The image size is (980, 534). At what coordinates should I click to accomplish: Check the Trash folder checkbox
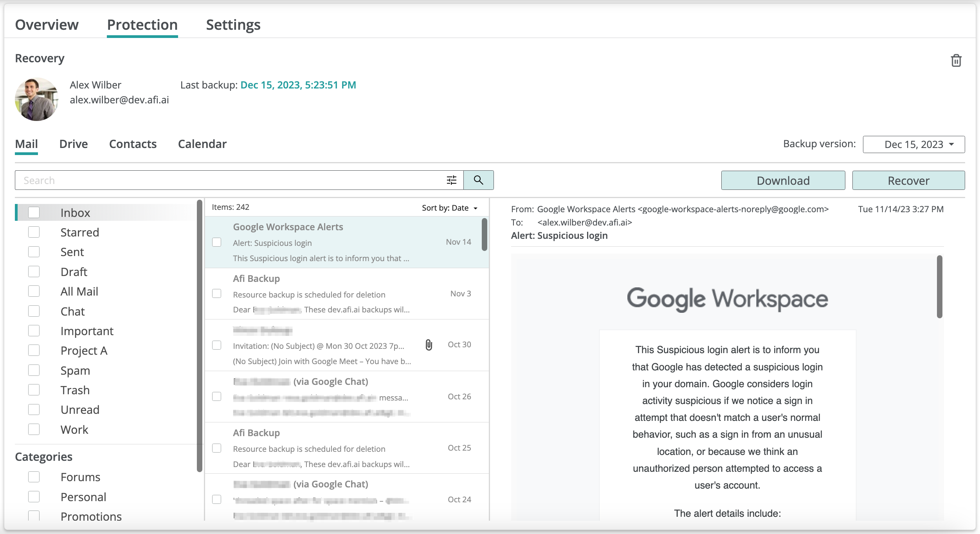tap(34, 390)
